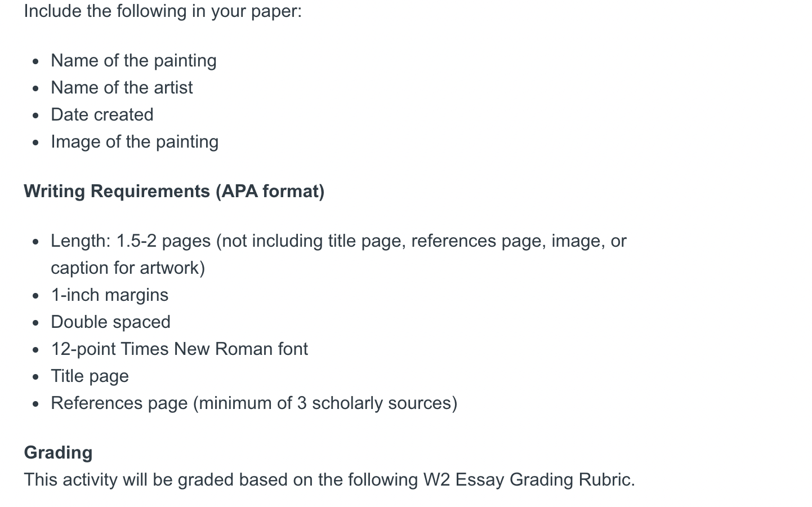Click the 'References page' requirement item

click(254, 403)
